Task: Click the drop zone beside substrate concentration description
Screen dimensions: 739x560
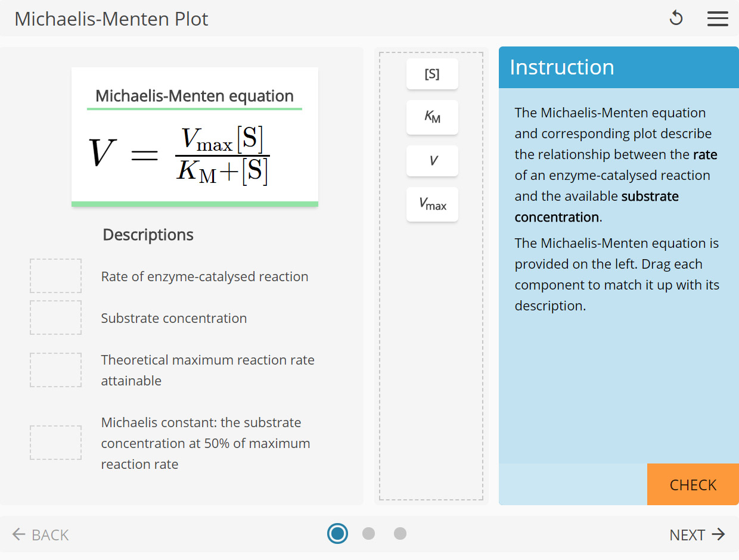Action: coord(55,318)
